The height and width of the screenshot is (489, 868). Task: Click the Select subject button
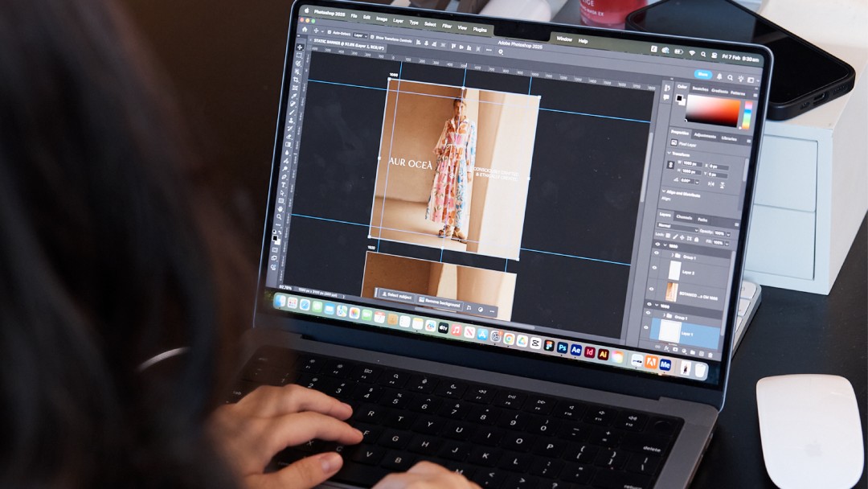397,296
